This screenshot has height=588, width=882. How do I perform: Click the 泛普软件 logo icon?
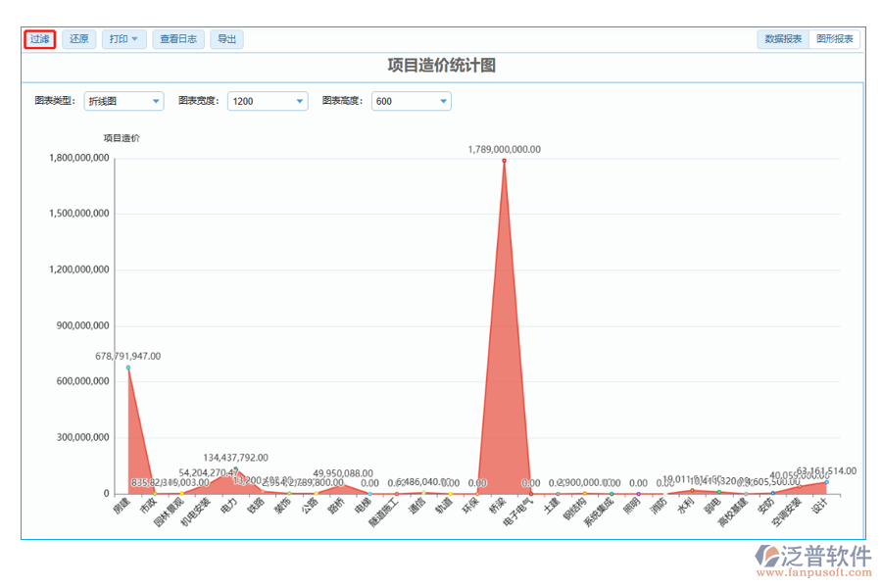click(x=766, y=558)
